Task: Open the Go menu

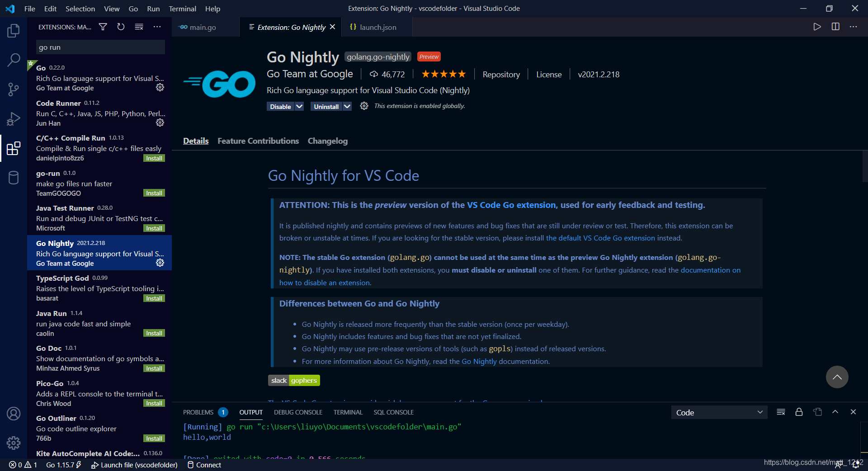Action: tap(133, 9)
